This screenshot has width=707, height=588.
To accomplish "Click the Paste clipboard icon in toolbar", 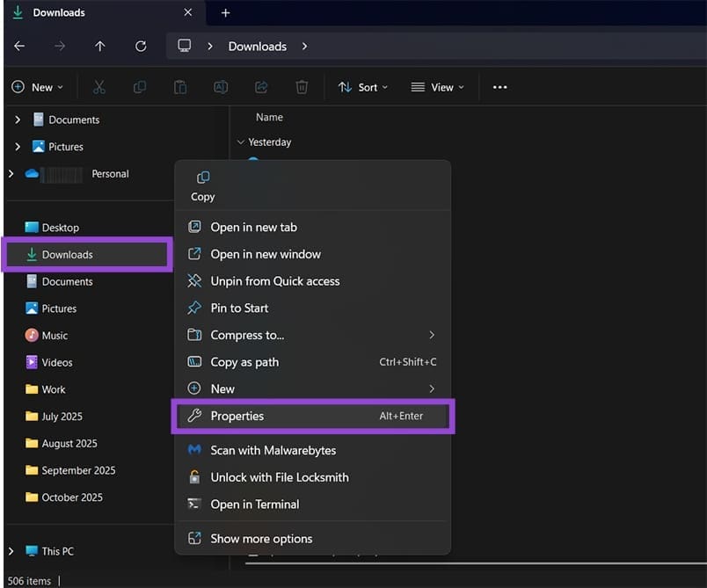I will pos(180,87).
